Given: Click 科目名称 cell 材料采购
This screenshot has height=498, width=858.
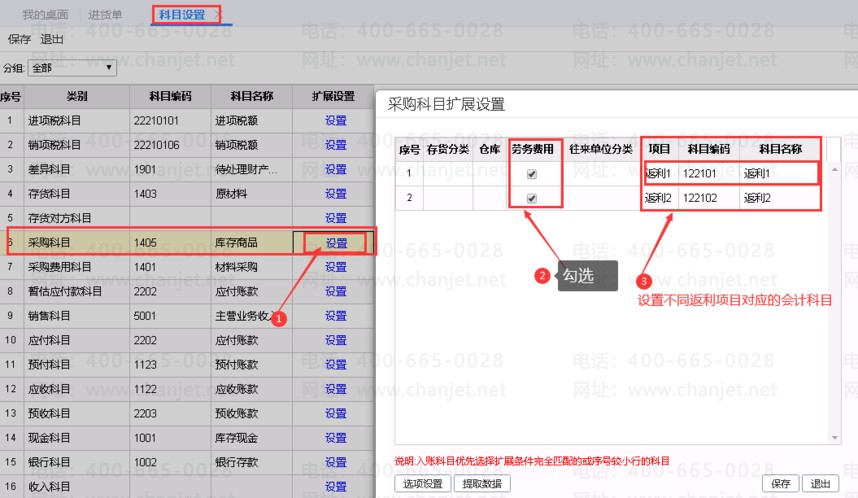Looking at the screenshot, I should coord(252,267).
